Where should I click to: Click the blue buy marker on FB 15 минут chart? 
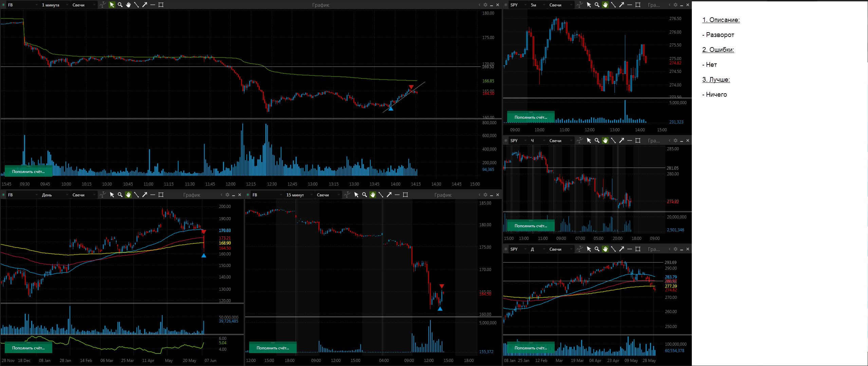[x=440, y=309]
